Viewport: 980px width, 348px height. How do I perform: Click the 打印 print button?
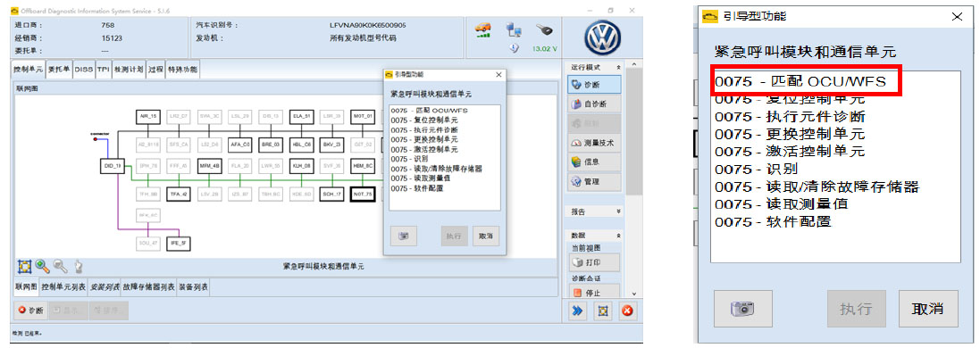[594, 261]
